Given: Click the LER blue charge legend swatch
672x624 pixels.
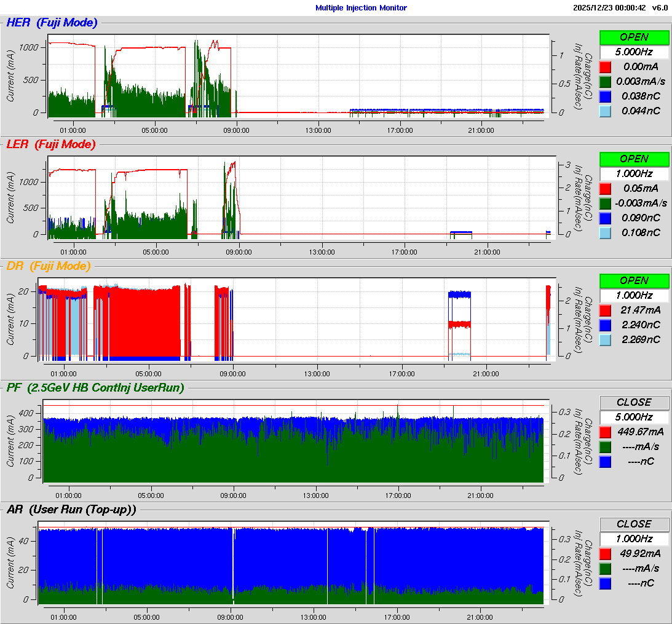Looking at the screenshot, I should [605, 218].
